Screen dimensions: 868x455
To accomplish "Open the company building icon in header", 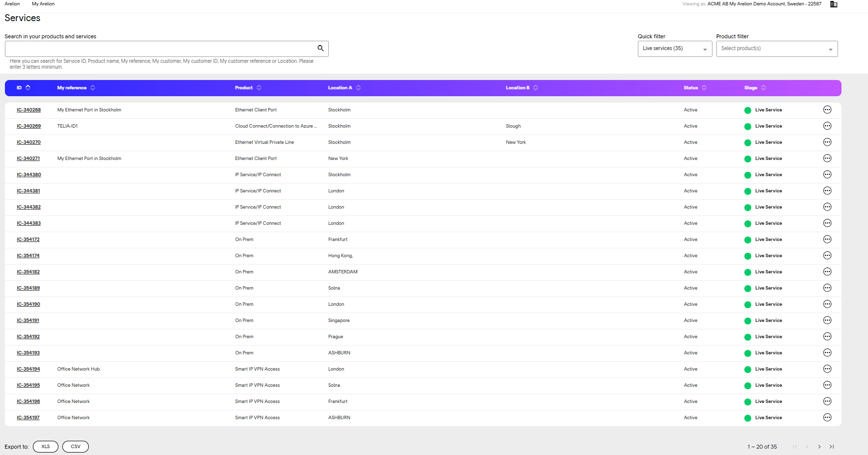I will [x=834, y=4].
